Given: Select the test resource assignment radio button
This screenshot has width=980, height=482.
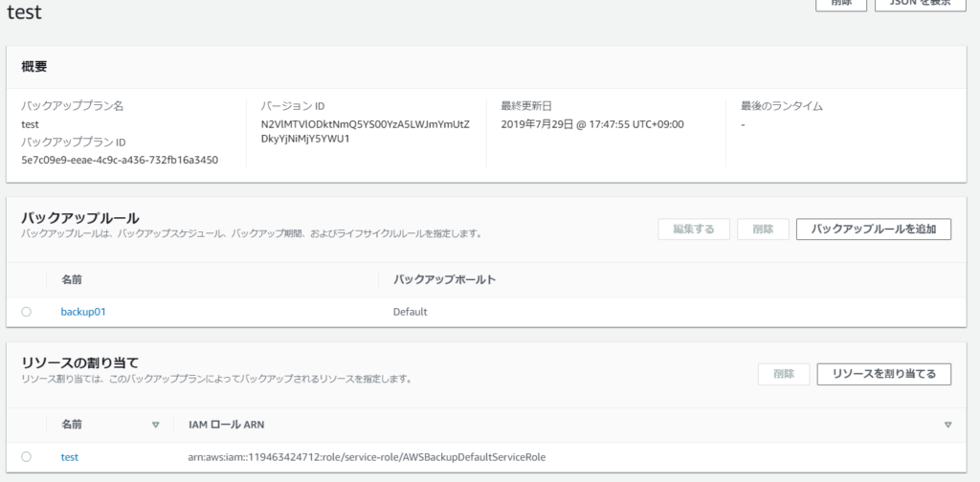Looking at the screenshot, I should coord(26,457).
